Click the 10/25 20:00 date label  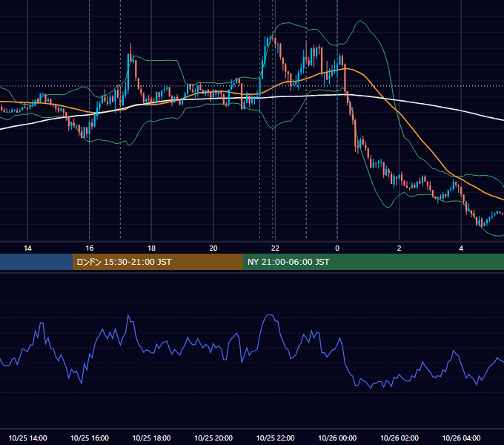(213, 438)
